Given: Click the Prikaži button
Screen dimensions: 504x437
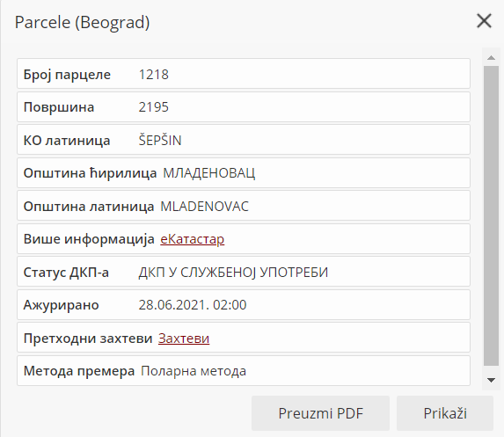Looking at the screenshot, I should (x=445, y=413).
